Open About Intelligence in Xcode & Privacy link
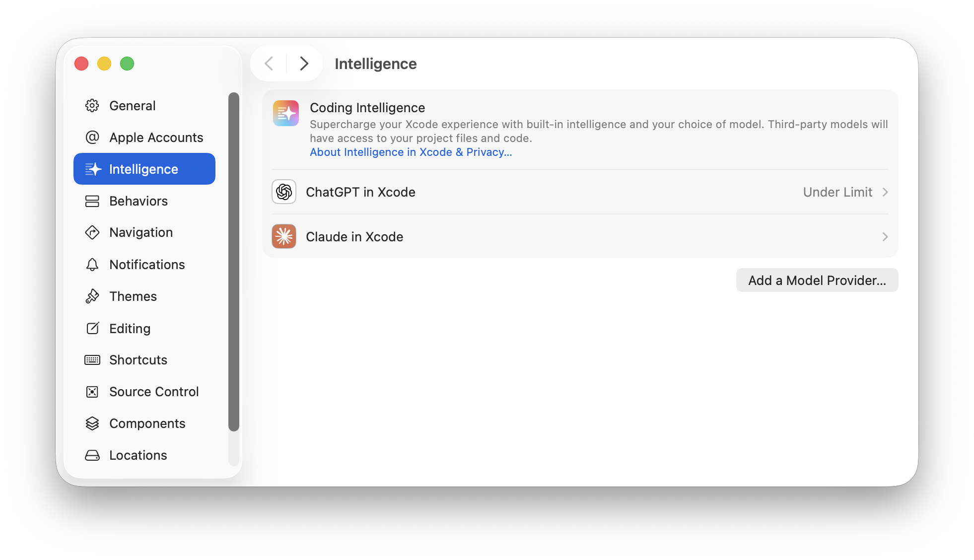The height and width of the screenshot is (560, 974). (411, 152)
